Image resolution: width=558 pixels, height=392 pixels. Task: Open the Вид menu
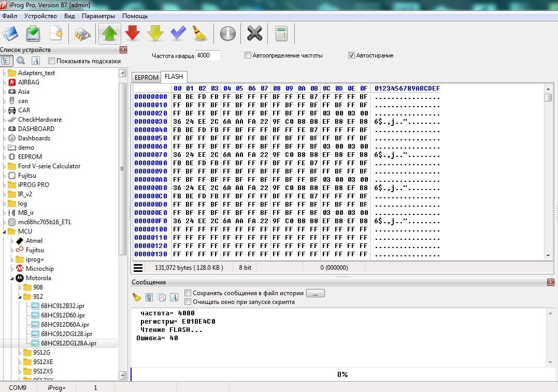pyautogui.click(x=69, y=16)
